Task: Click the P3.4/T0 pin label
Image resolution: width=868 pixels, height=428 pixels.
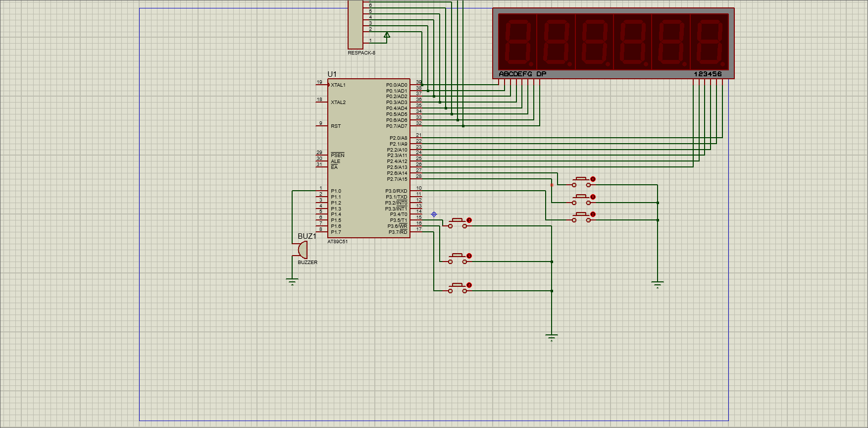Action: pos(399,214)
